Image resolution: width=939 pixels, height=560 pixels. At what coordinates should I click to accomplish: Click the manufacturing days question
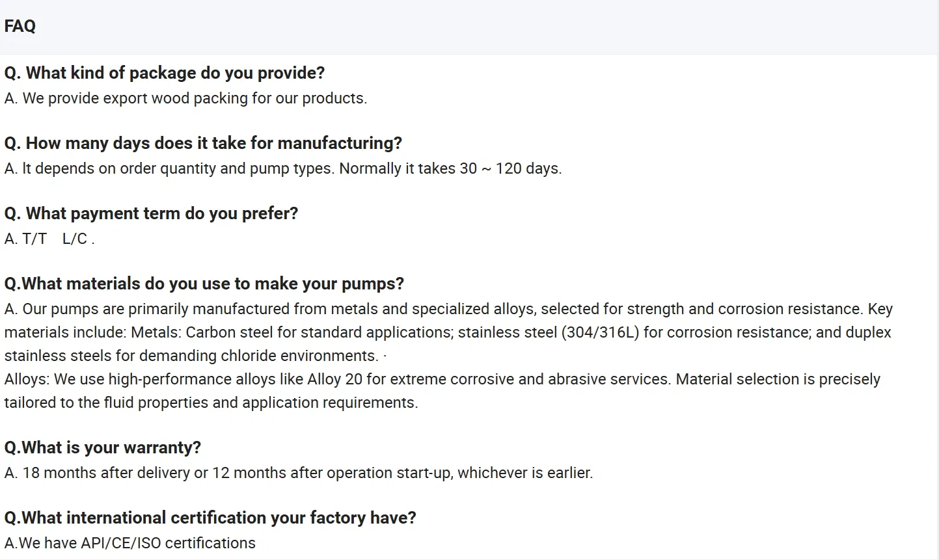point(203,143)
